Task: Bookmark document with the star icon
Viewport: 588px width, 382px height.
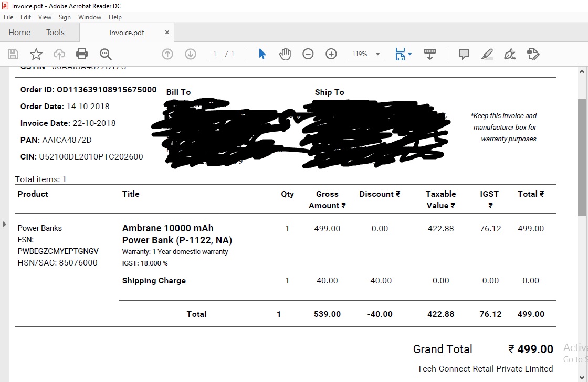Action: coord(36,54)
